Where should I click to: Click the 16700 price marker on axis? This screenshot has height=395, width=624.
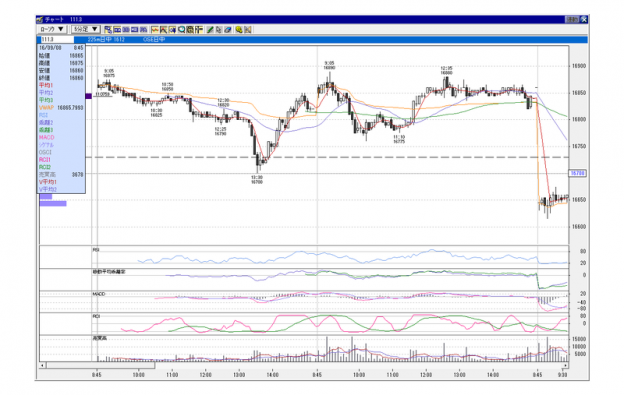tap(577, 173)
